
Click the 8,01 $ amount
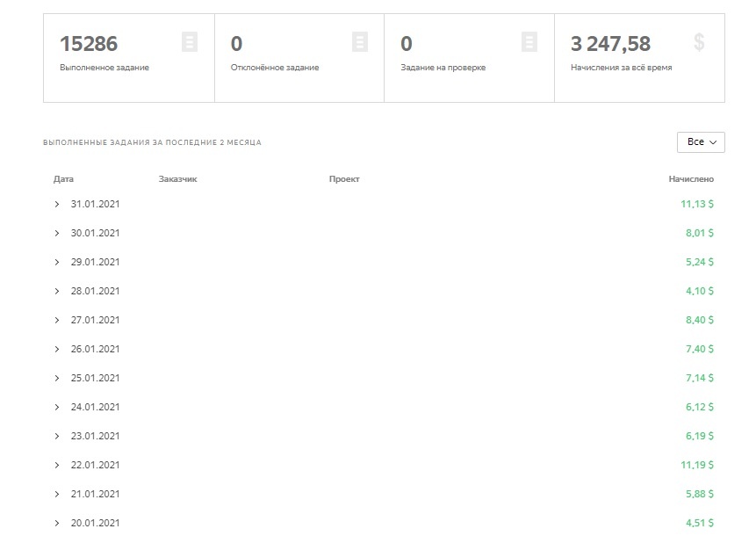(700, 233)
